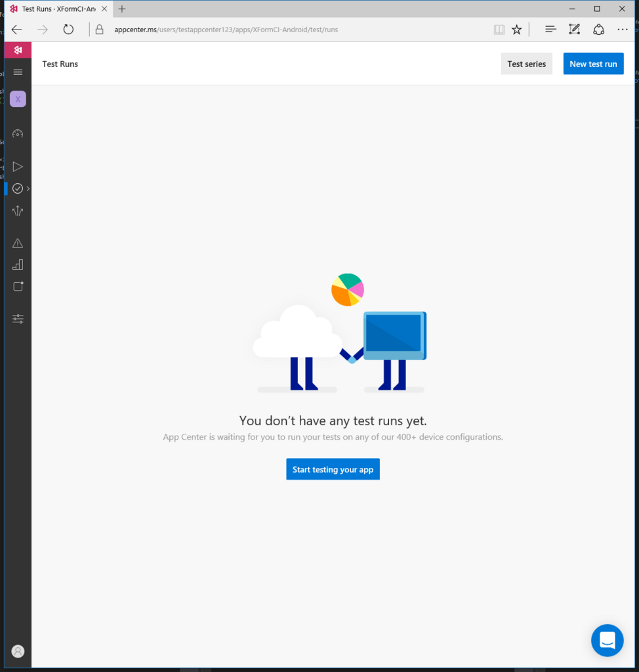
Task: Toggle the reading view icon
Action: [x=499, y=30]
